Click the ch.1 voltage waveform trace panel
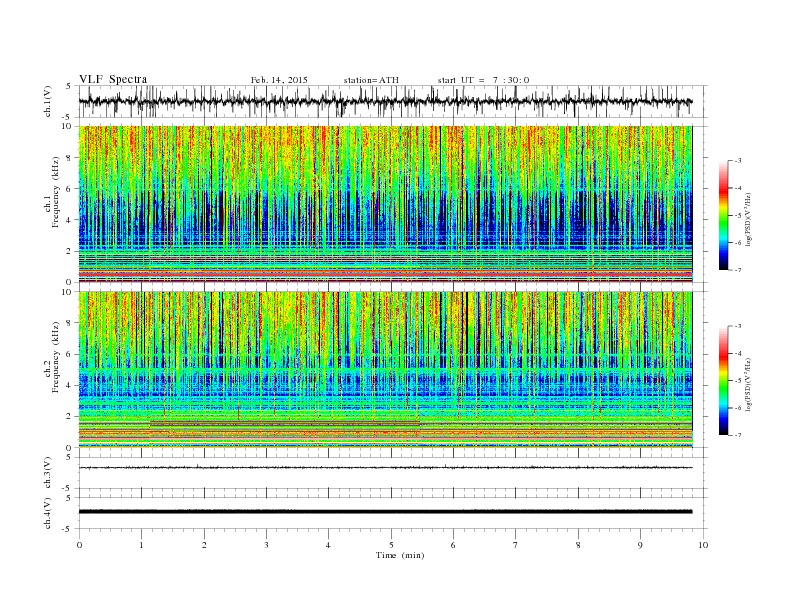Viewport: 792px width, 612px height. (x=393, y=101)
